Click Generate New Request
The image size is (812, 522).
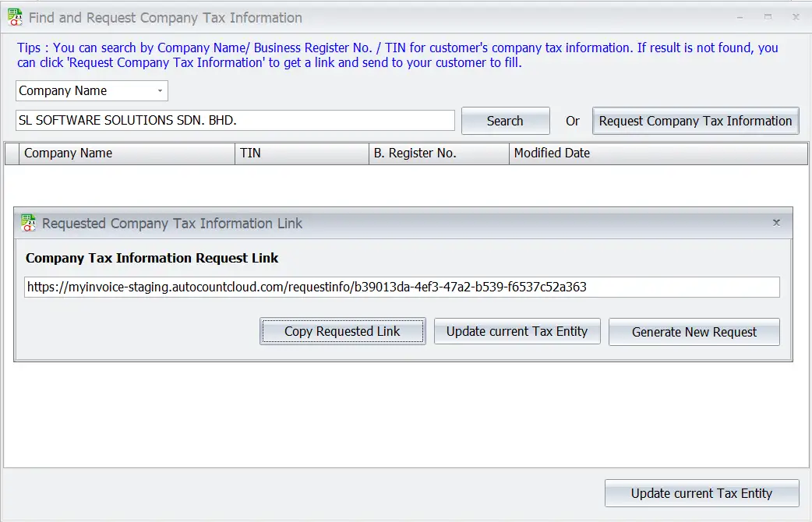(x=693, y=332)
